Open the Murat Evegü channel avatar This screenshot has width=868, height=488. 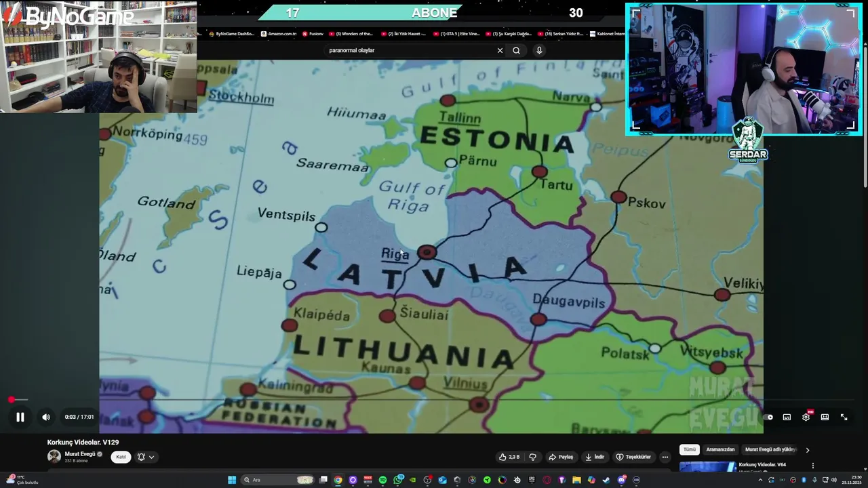point(54,456)
